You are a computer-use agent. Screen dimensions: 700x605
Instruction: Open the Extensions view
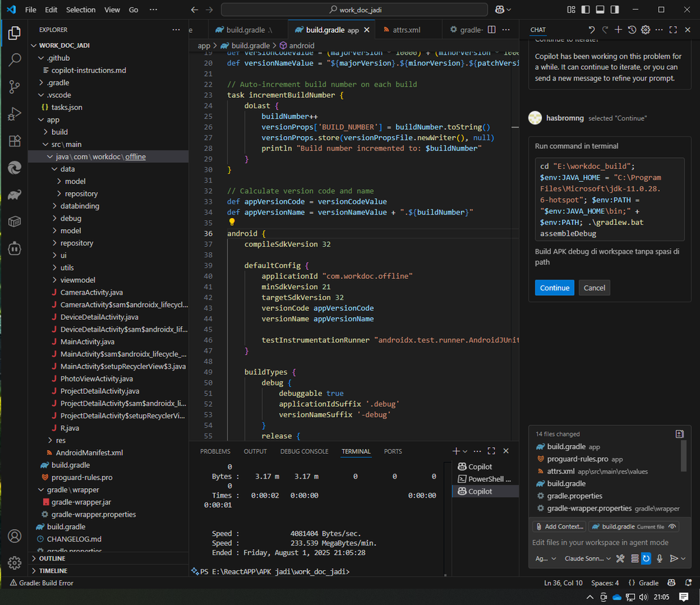(x=14, y=141)
